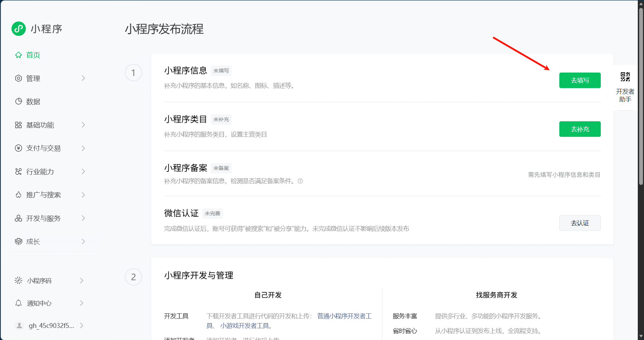The height and width of the screenshot is (340, 644).
Task: Click the 小程序备案 heading
Action: (x=186, y=168)
